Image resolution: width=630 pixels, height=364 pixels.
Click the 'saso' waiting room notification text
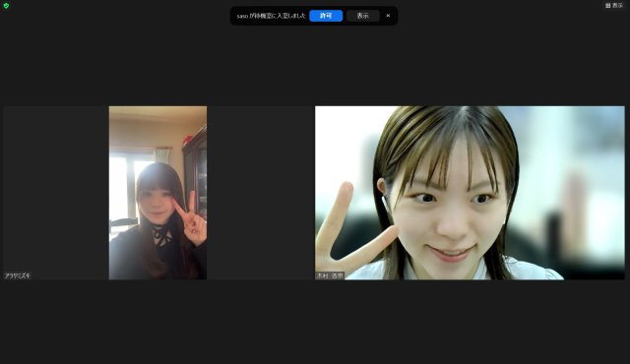pyautogui.click(x=272, y=16)
